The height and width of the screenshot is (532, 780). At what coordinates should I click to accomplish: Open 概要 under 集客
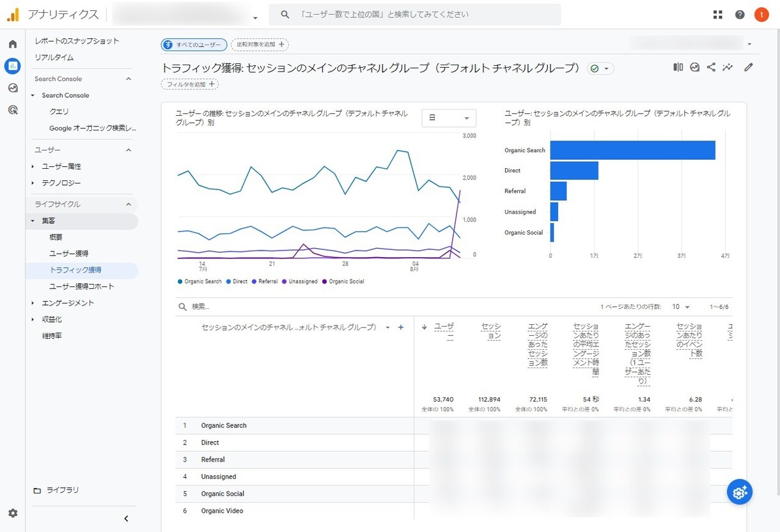56,237
